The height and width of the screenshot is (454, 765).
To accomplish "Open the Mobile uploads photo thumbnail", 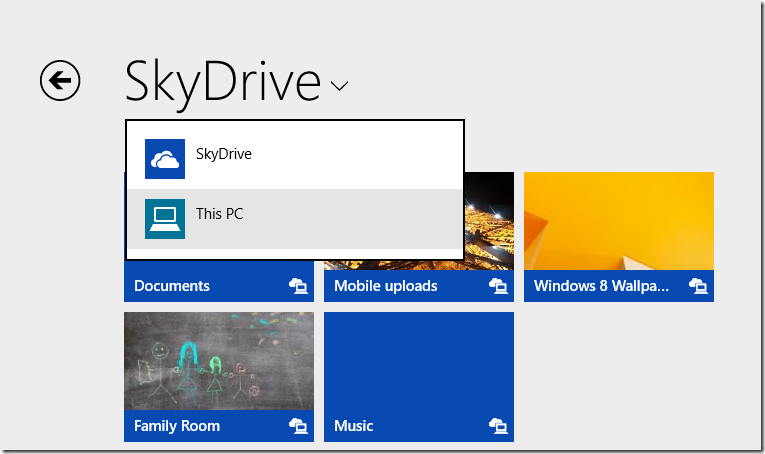I will click(x=489, y=221).
